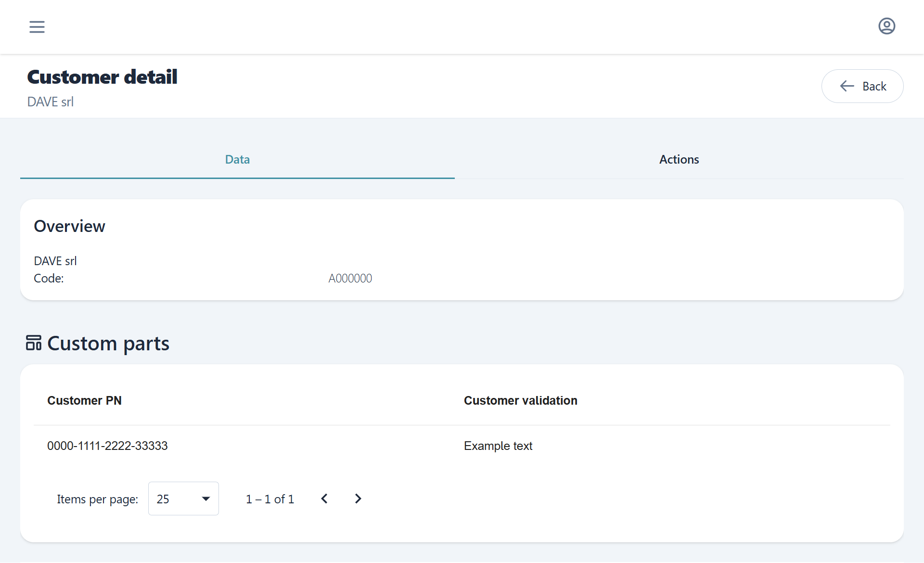This screenshot has width=924, height=563.
Task: Switch to the Data tab
Action: coord(237,159)
